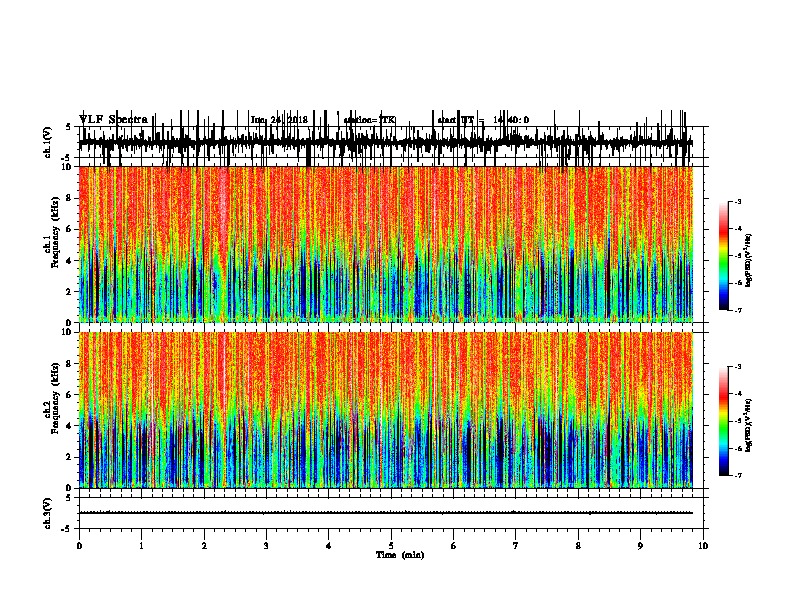Screen dimensions: 792x612
Task: Select the date text "24, 2018" in the header
Action: coord(289,120)
